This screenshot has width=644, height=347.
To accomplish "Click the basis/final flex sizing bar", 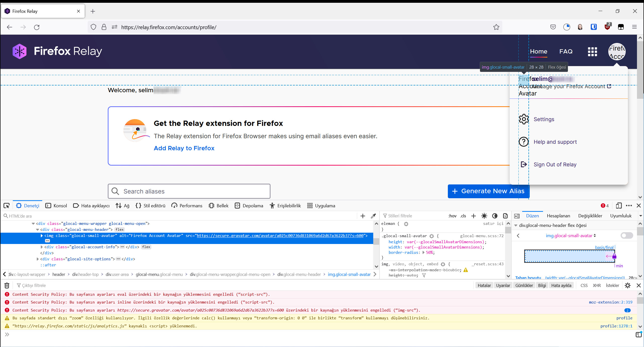I will 569,256.
